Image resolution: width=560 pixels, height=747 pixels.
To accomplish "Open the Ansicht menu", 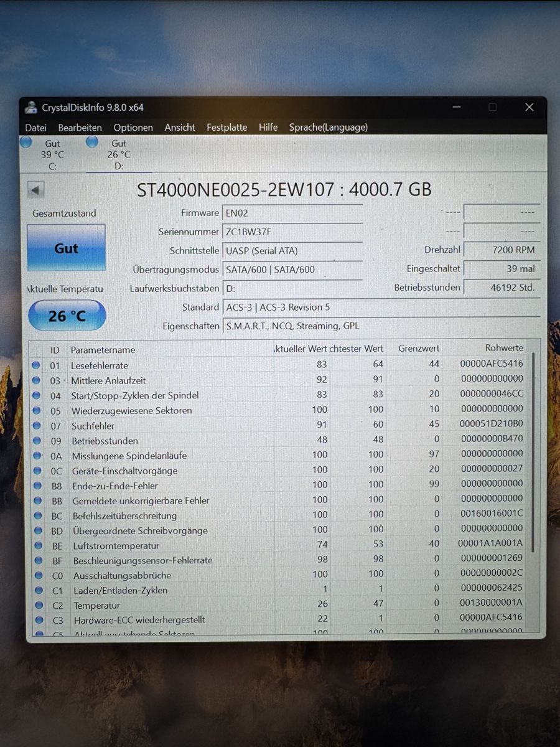I will coord(180,127).
